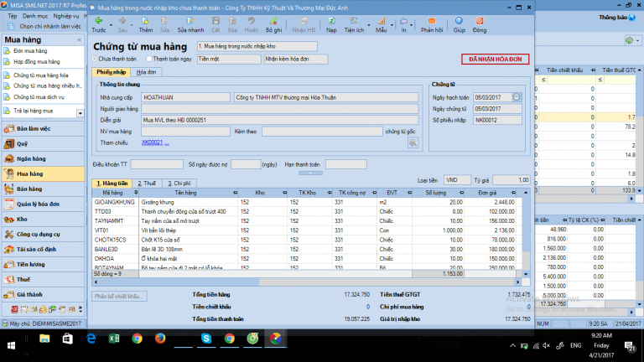This screenshot has width=644, height=362.
Task: Click the Phân bổ chiết khấu button
Action: point(120,297)
